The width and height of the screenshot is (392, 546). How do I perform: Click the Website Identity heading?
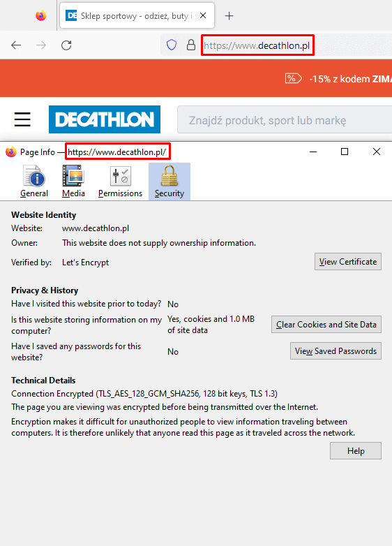[x=43, y=215]
